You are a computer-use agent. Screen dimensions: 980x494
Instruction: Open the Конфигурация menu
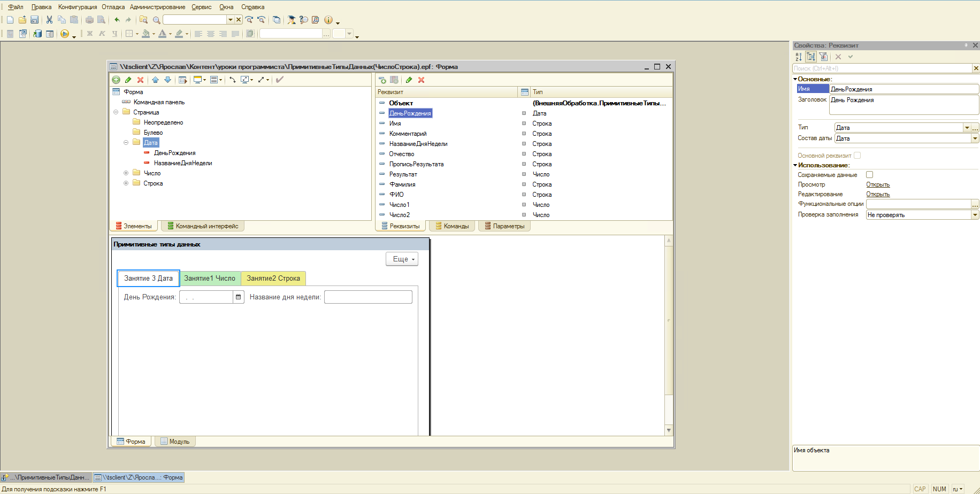pos(78,7)
